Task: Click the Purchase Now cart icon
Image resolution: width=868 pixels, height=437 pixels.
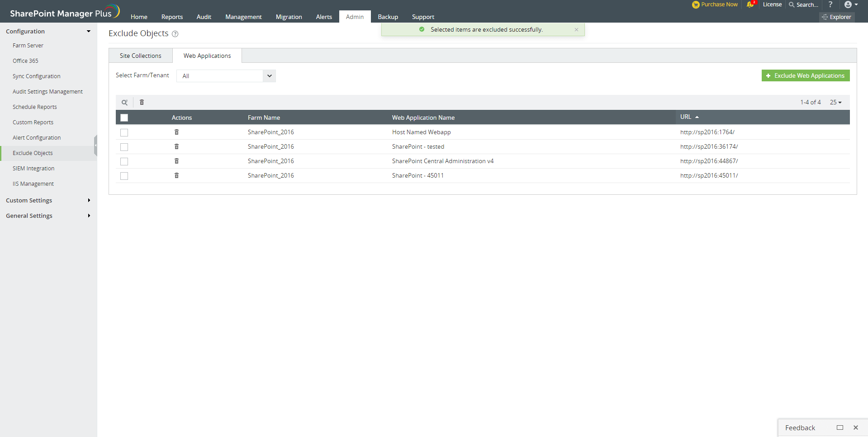Action: pyautogui.click(x=696, y=5)
